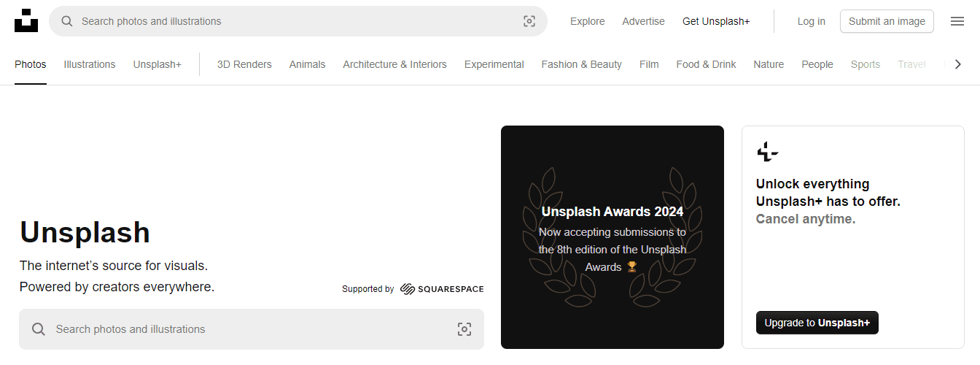Open the Nature category
Image resolution: width=980 pixels, height=365 pixels.
769,64
